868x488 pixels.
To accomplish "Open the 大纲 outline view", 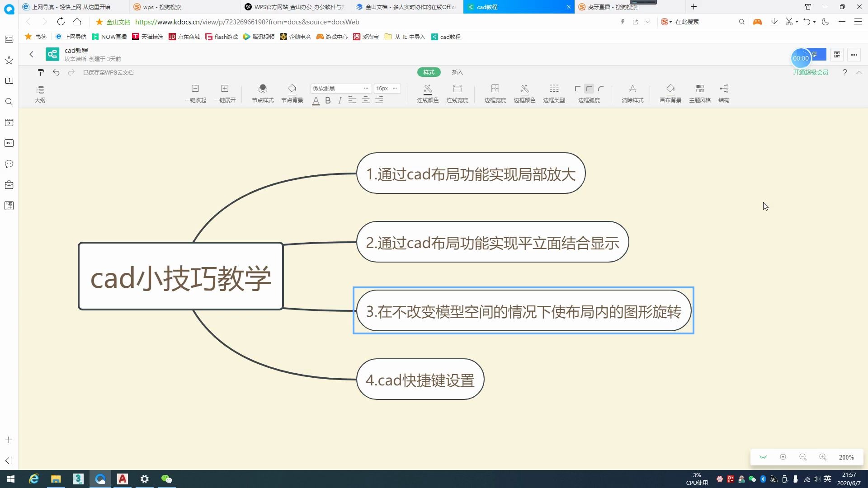I will [40, 94].
